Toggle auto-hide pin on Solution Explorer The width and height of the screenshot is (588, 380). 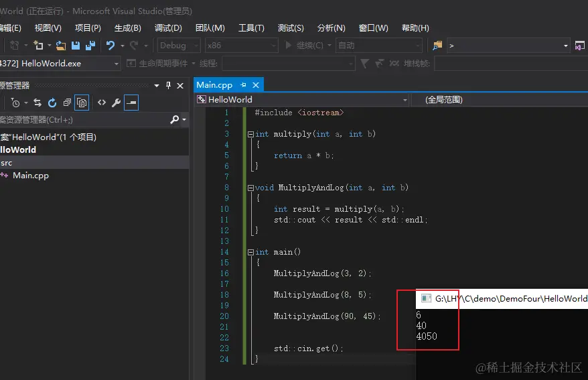click(x=168, y=86)
